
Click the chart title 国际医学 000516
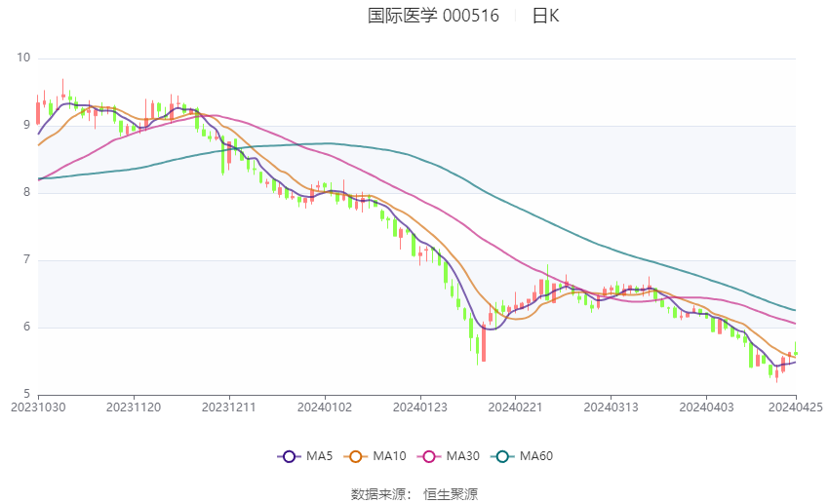433,16
